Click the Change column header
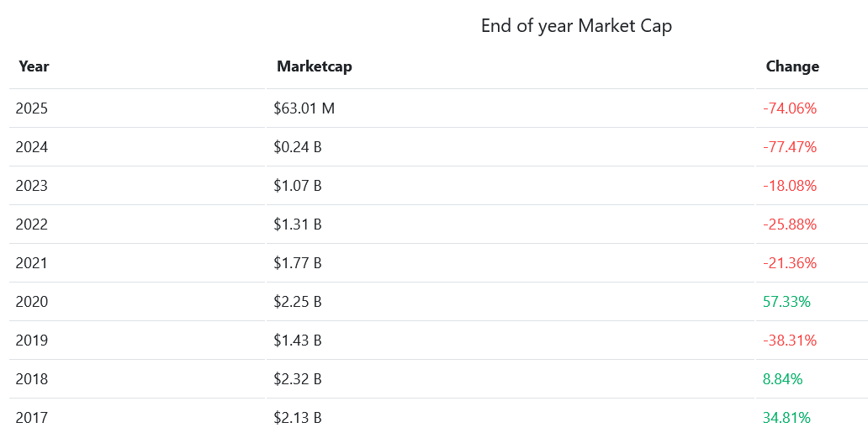Image resolution: width=868 pixels, height=433 pixels. 791,66
